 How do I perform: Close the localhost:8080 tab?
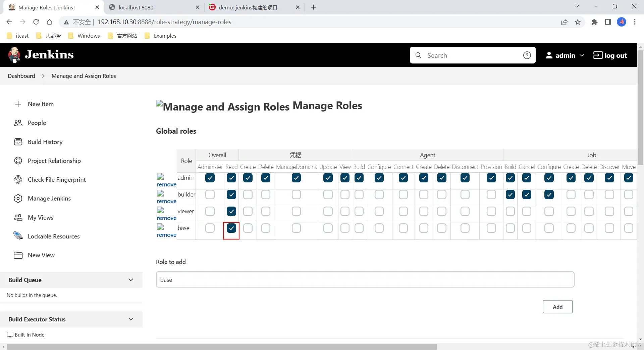[197, 7]
